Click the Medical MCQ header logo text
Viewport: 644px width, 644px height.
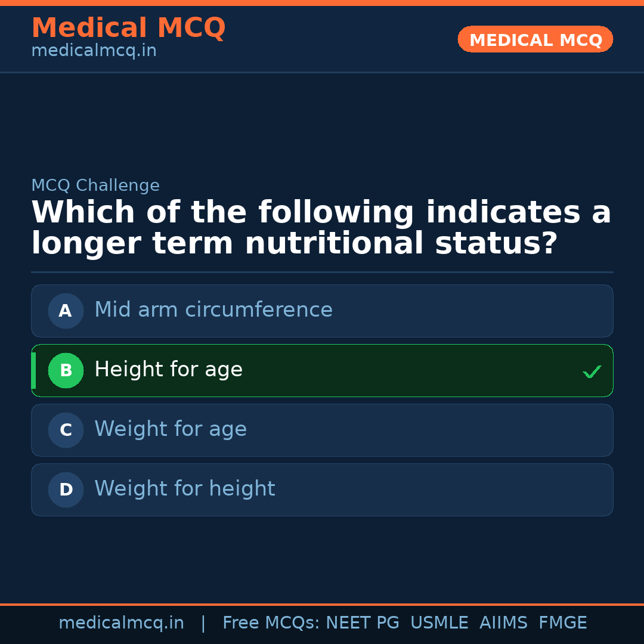[128, 27]
